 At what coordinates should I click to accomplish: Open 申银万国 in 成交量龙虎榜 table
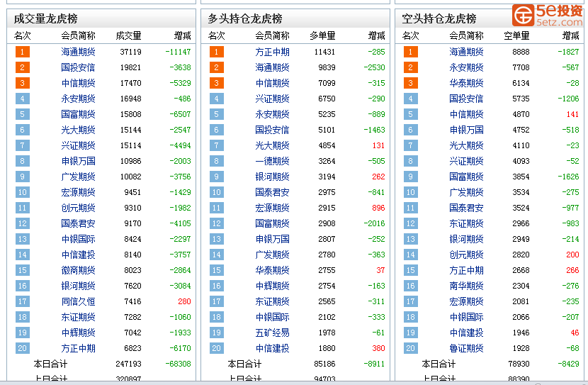[x=78, y=161]
